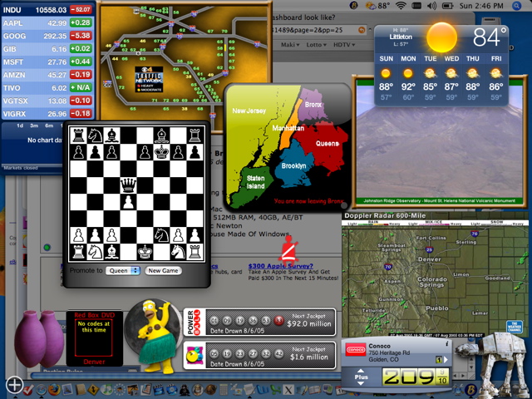Open the volume control in menu bar
The width and height of the screenshot is (532, 399).
click(x=431, y=6)
